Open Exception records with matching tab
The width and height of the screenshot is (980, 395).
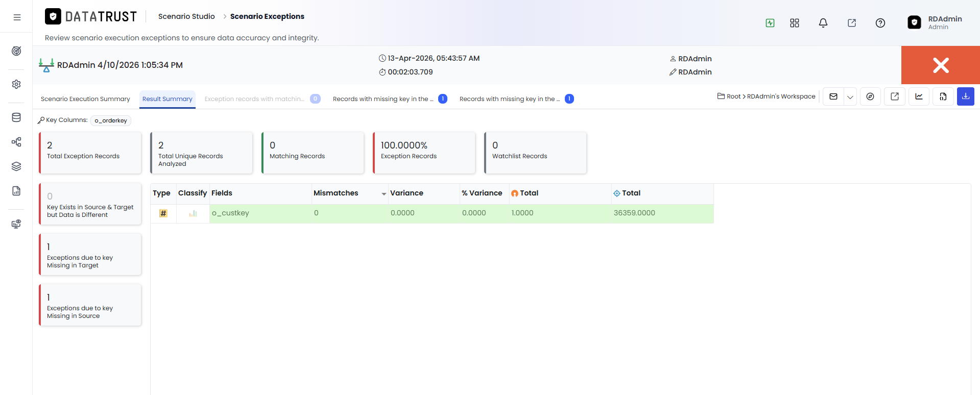click(x=262, y=99)
